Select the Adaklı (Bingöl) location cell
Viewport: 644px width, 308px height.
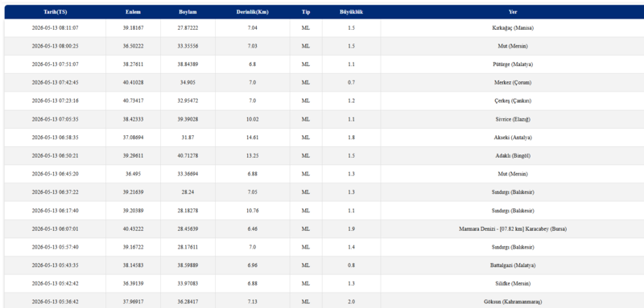click(513, 156)
